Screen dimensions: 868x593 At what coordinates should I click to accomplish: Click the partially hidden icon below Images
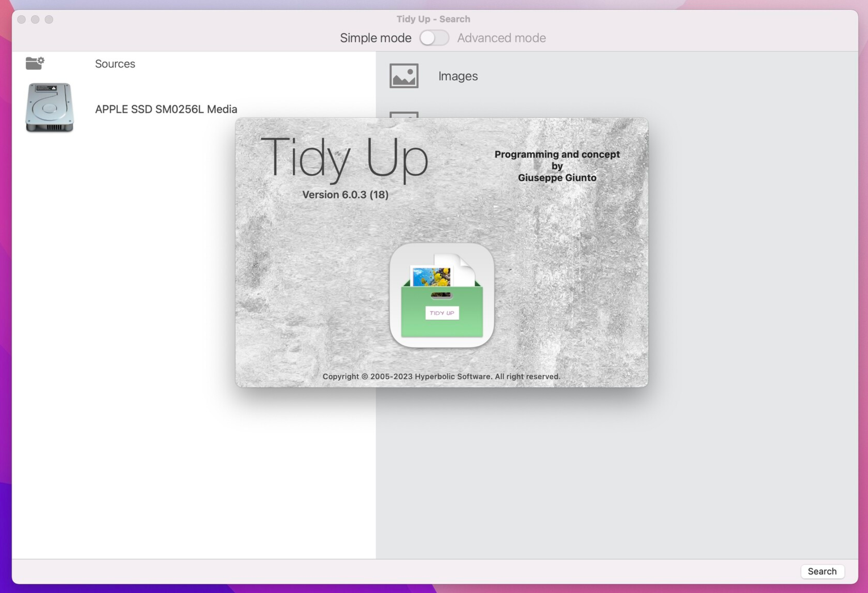click(404, 114)
